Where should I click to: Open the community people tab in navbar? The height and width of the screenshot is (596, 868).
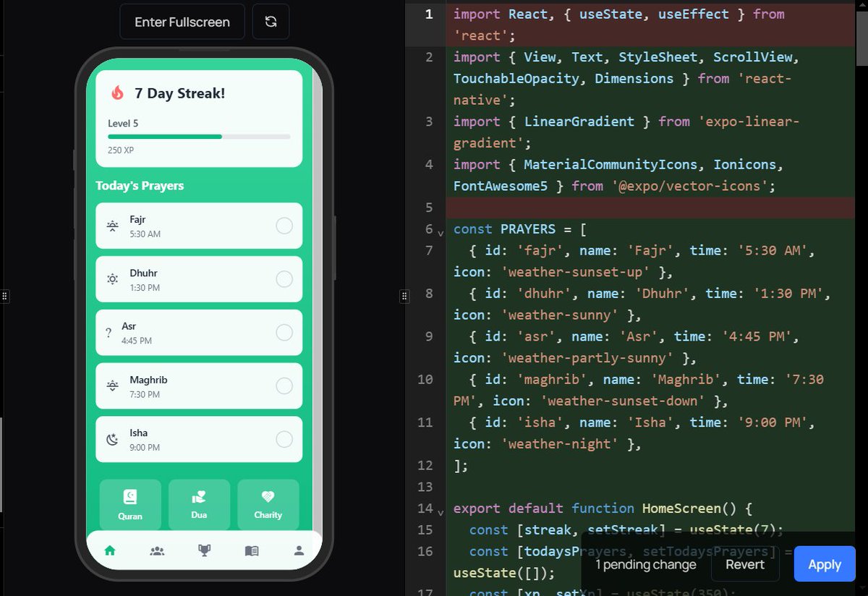157,550
